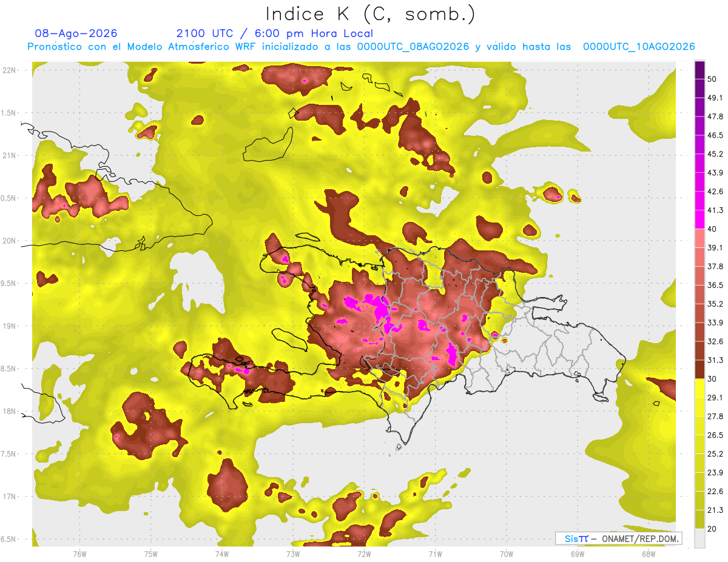Click the "75W" longitude axis label
Viewport: 728px width, 562px height.
click(x=151, y=554)
